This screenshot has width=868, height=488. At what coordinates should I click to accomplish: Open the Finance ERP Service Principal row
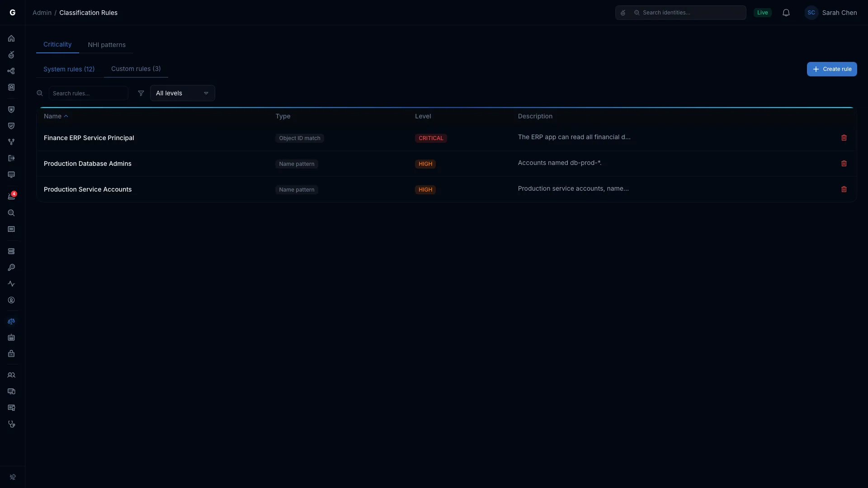[447, 138]
